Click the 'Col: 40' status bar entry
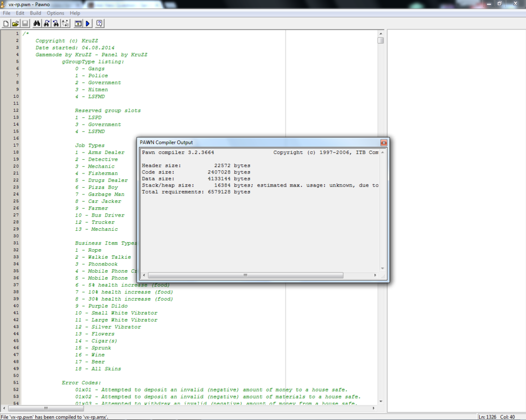This screenshot has width=526, height=420. click(x=508, y=417)
